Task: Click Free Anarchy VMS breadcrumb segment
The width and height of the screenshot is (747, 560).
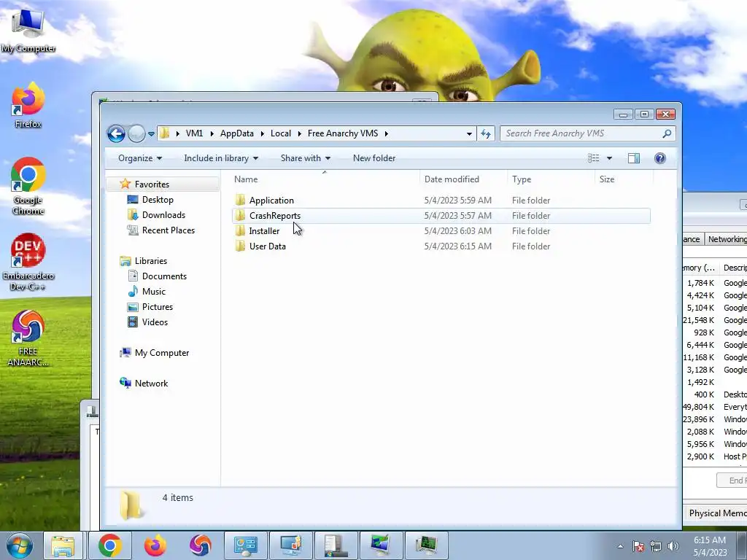Action: [x=343, y=133]
